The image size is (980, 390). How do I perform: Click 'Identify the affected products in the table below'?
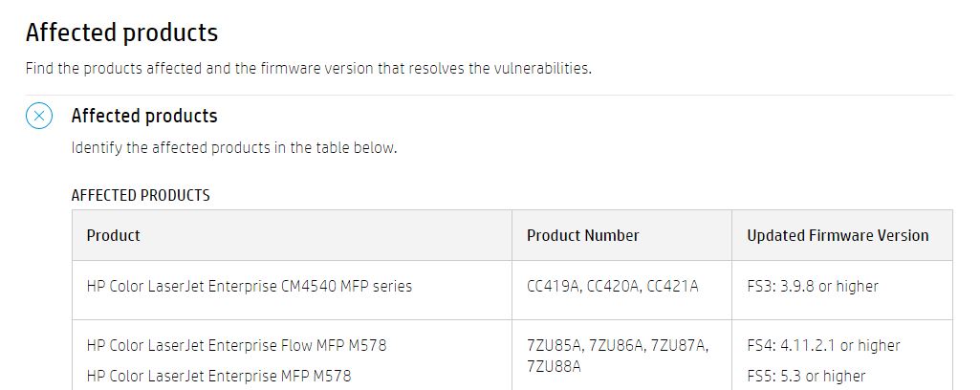coord(234,148)
